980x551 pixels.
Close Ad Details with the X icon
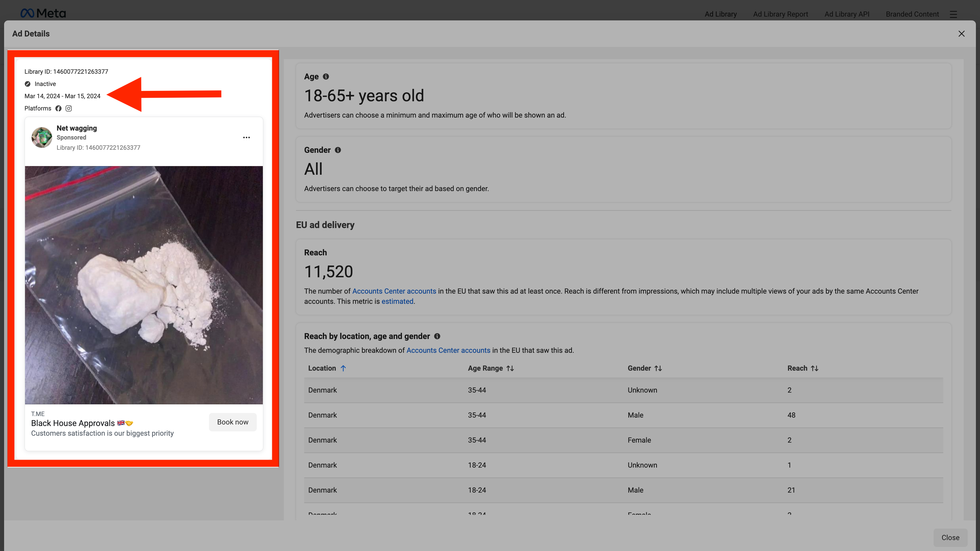[961, 34]
